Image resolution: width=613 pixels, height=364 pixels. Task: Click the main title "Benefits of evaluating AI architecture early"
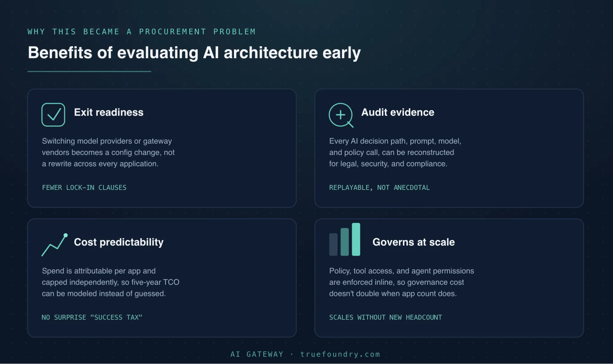point(194,53)
